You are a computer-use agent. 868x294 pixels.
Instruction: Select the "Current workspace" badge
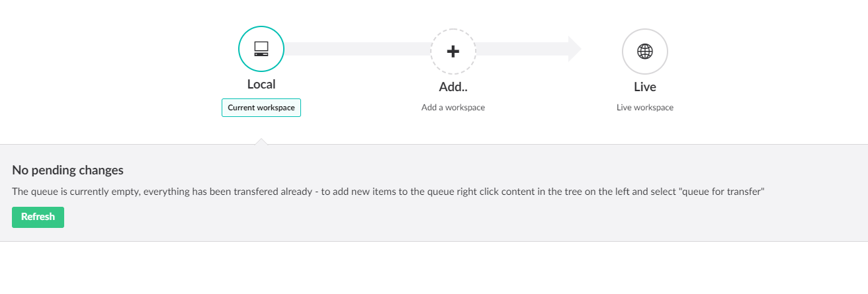pos(261,108)
